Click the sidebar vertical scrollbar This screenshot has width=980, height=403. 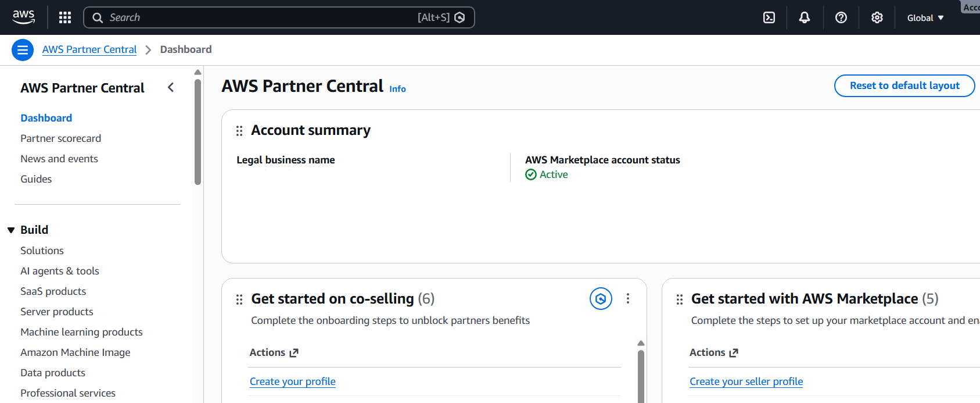tap(198, 134)
